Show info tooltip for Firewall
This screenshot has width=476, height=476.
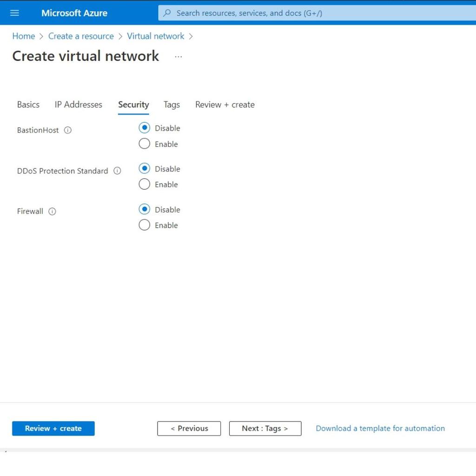52,212
